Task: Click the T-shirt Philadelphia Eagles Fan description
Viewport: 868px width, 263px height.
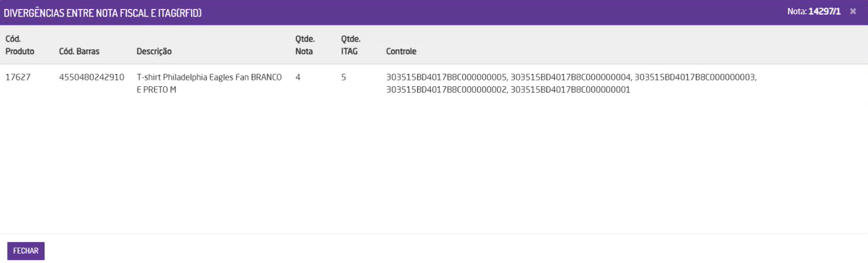Action: [209, 84]
